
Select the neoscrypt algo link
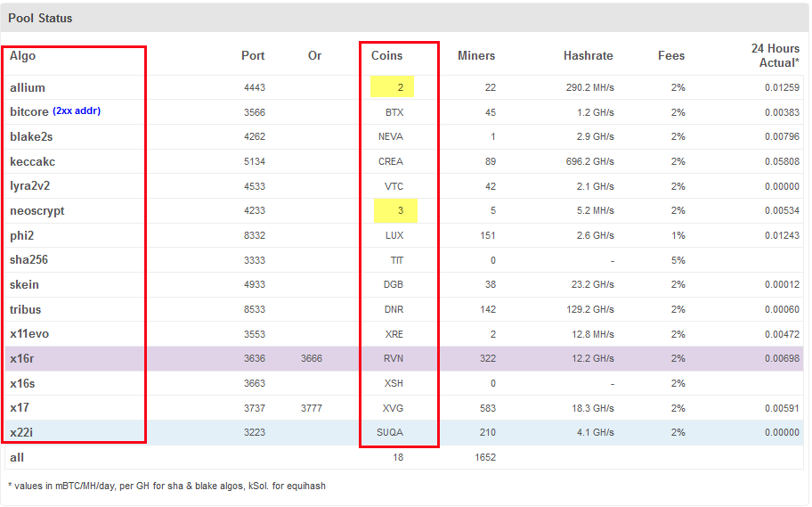coord(37,211)
